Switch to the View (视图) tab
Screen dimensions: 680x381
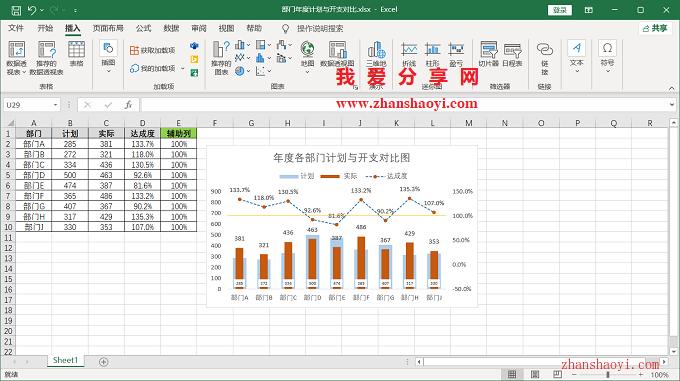point(226,28)
